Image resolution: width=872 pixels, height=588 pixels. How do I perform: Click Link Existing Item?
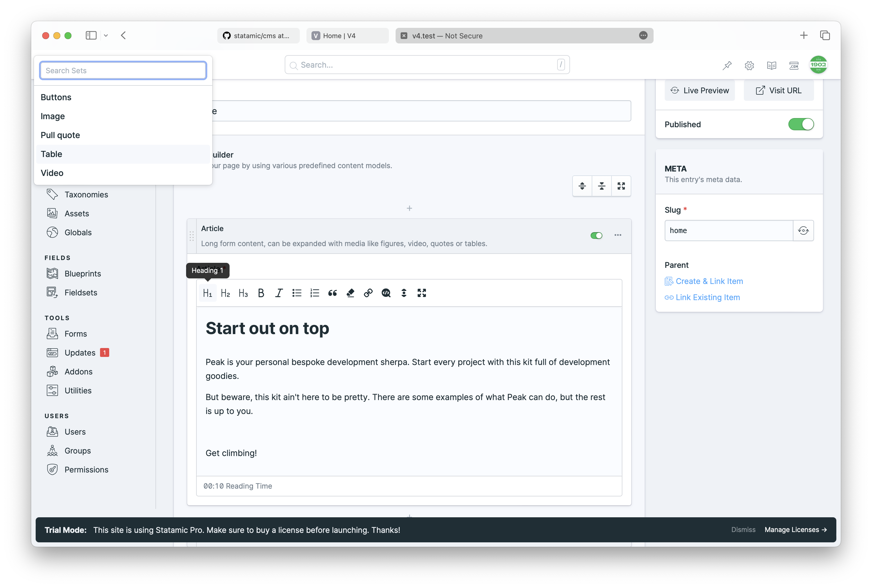pos(702,297)
